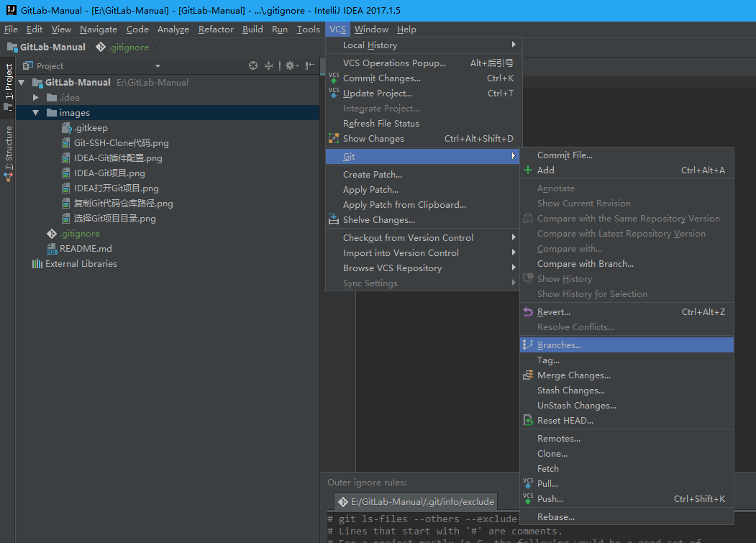Select the IDEA-Git项目.png file
Image resolution: width=756 pixels, height=543 pixels.
109,173
